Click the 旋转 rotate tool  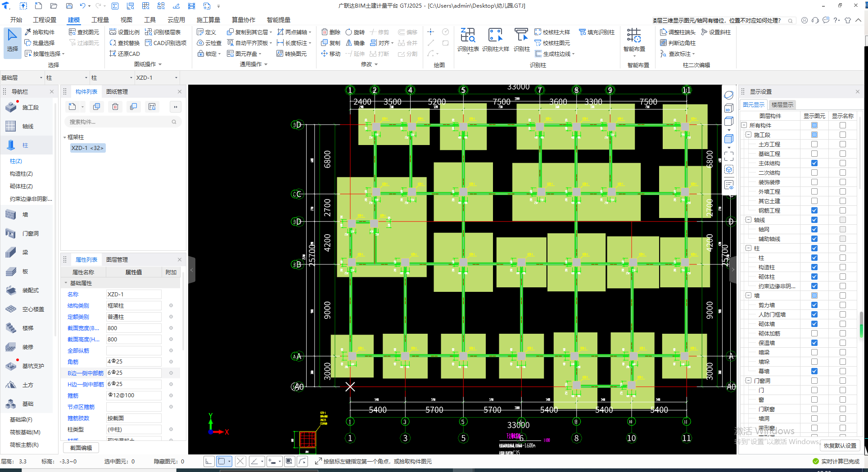pos(355,32)
